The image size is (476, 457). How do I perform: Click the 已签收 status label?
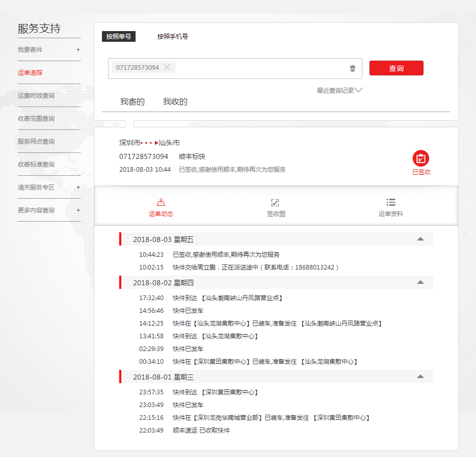[421, 172]
